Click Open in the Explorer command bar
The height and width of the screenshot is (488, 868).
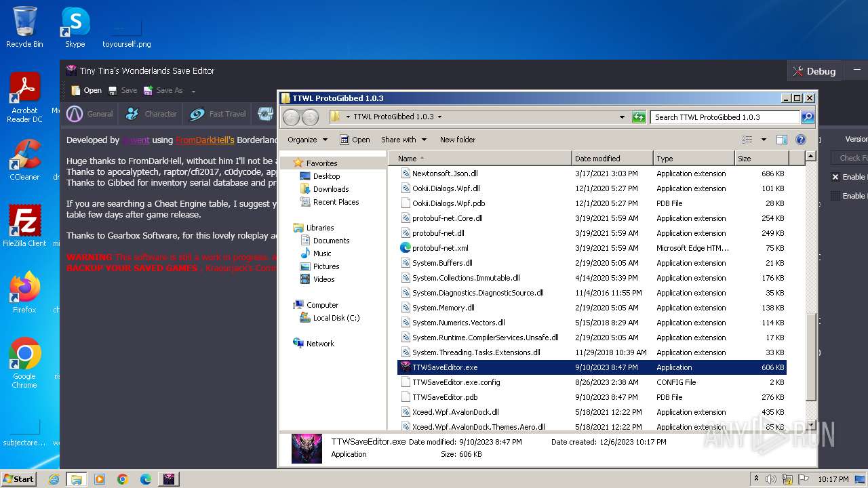tap(355, 140)
